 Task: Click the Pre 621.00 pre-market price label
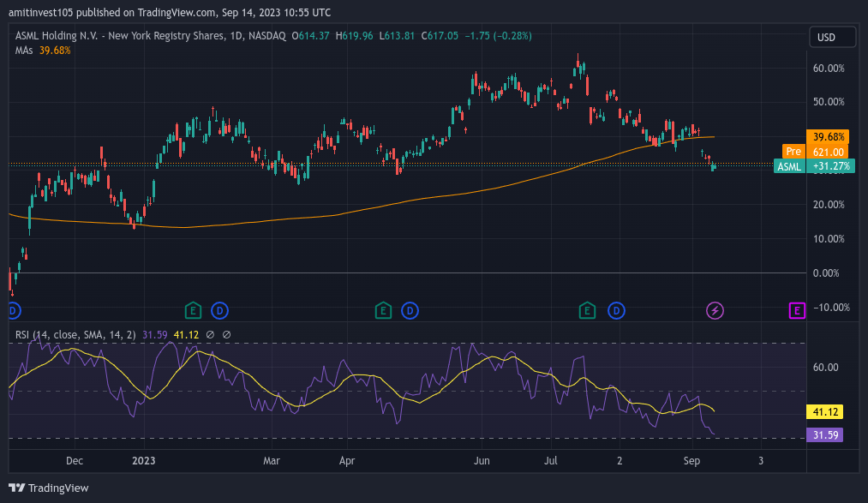click(815, 152)
